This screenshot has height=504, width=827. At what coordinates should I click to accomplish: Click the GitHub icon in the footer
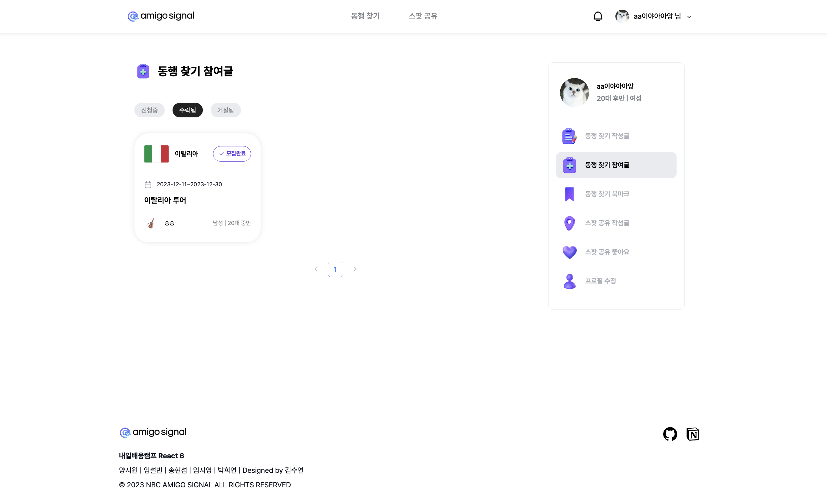[670, 434]
